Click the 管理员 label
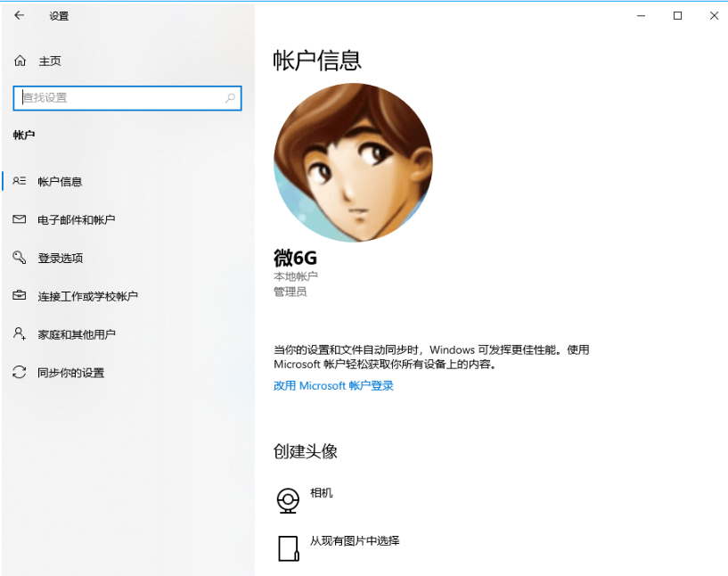Viewport: 728px width, 576px height. pos(290,292)
